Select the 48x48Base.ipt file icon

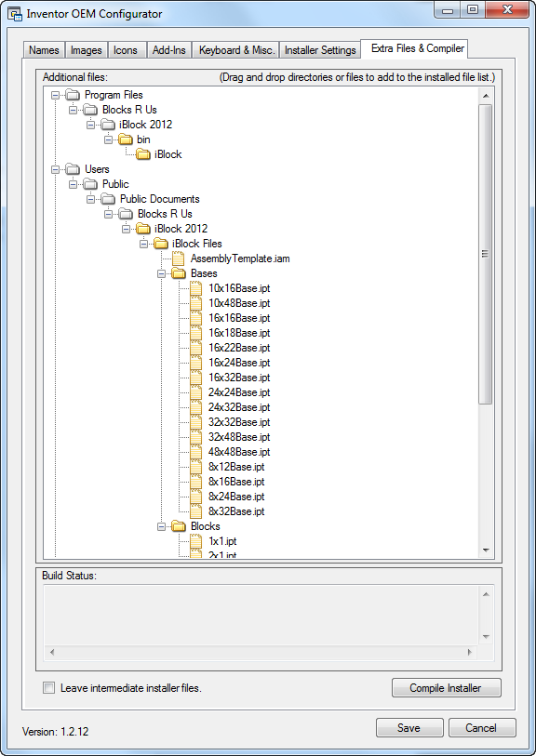(x=195, y=452)
